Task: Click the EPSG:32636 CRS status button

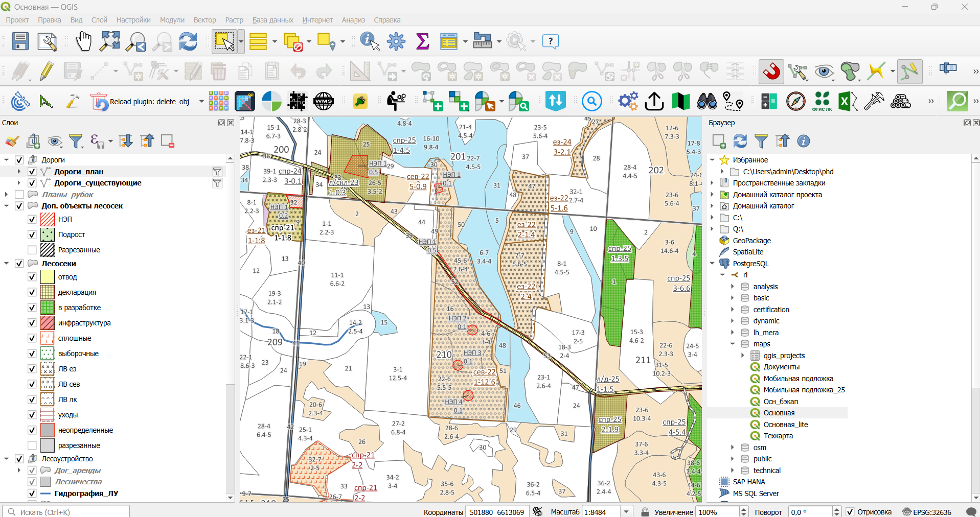Action: click(x=927, y=512)
